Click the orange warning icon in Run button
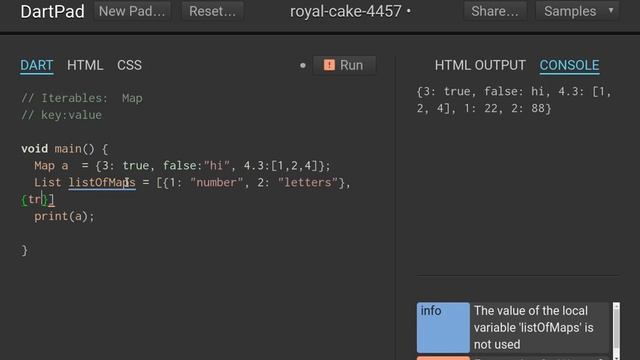This screenshot has width=640, height=360. 329,65
